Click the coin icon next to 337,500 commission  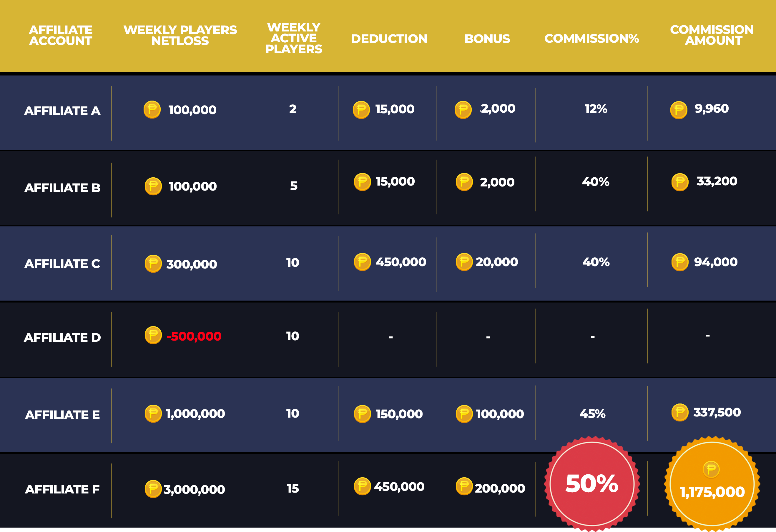point(680,413)
